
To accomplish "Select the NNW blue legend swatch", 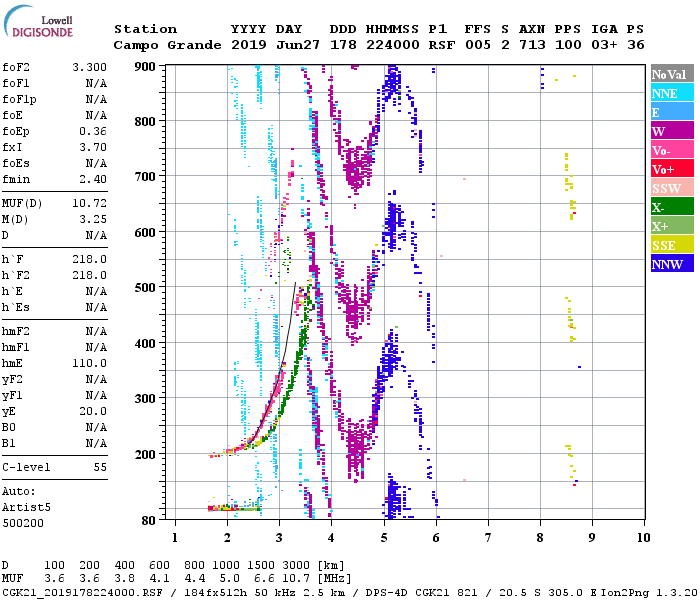I will point(672,263).
